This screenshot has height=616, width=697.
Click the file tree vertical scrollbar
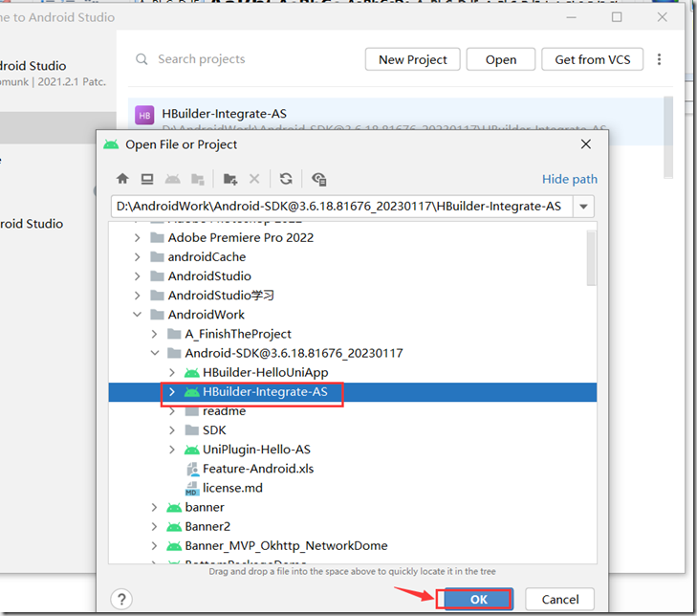591,258
